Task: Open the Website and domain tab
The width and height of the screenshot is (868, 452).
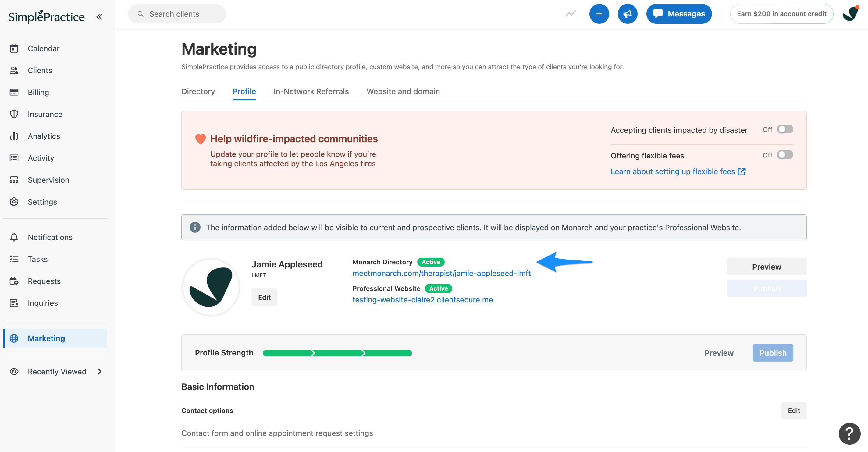Action: [x=403, y=91]
